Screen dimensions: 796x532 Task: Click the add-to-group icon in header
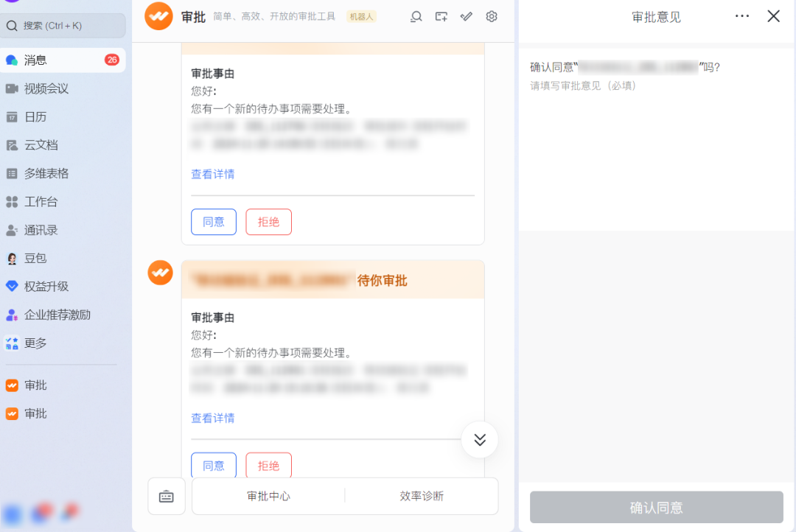coord(441,16)
